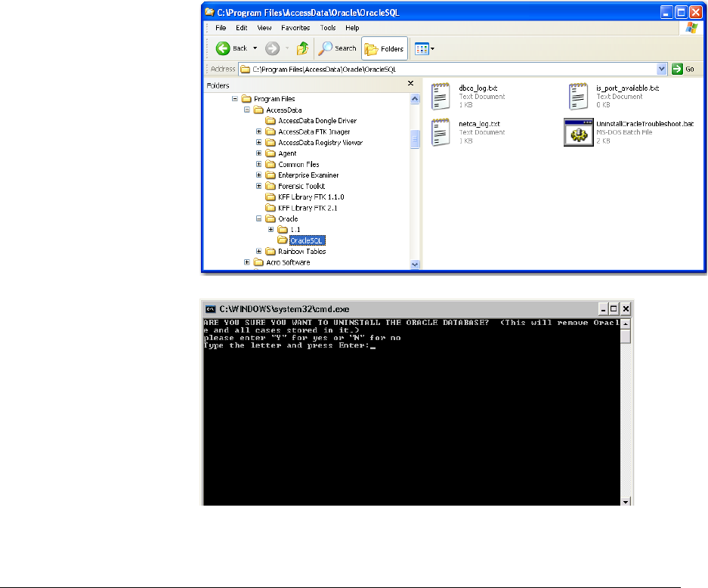The width and height of the screenshot is (708, 588).
Task: Expand the Forensic Toolkit node
Action: point(258,186)
